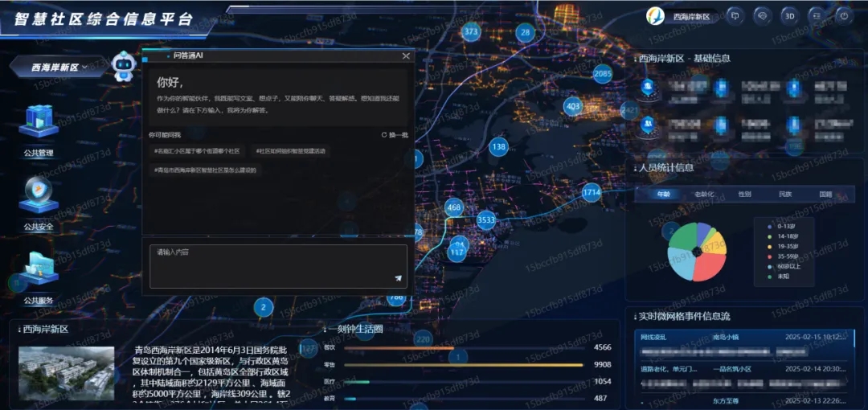Click the red 35-59岁 pie slice
Viewport: 868px width, 410px height.
point(710,266)
